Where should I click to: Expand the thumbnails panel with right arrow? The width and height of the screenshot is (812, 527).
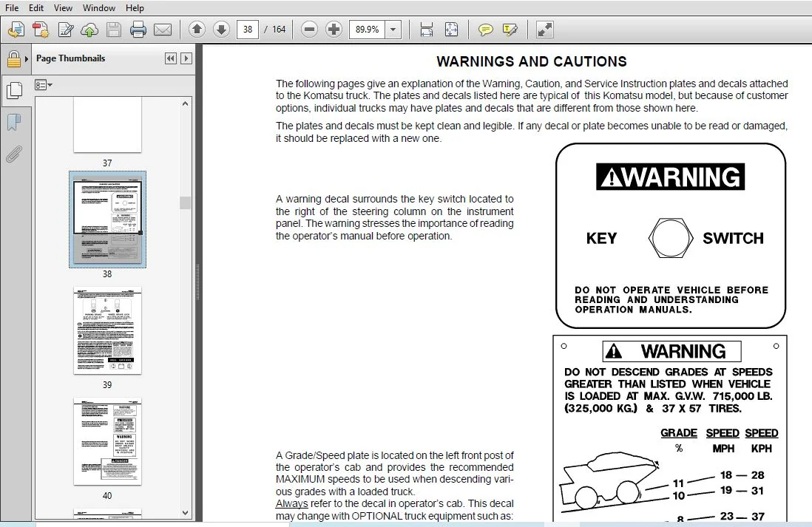coord(186,58)
